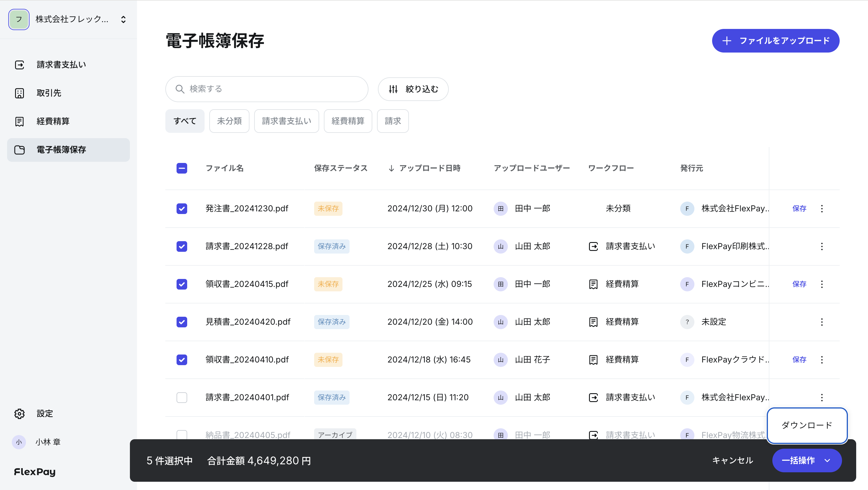Screen dimensions: 868x490
Task: Click アーカイブ badge on 納品書 row
Action: 335,435
